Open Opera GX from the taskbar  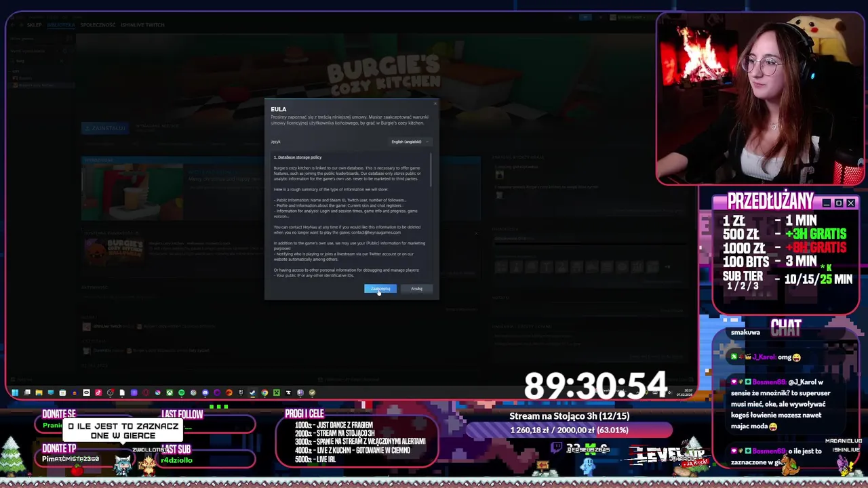[146, 392]
